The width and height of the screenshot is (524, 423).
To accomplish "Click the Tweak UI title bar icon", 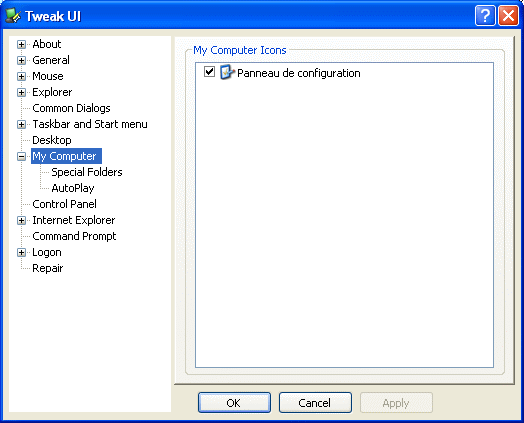I will coord(13,16).
